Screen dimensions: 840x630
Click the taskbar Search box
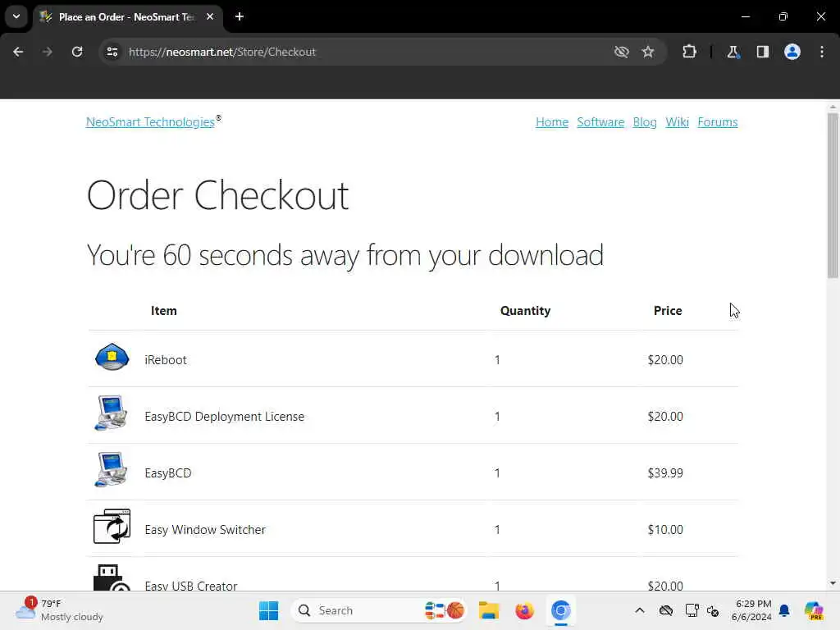pos(379,610)
